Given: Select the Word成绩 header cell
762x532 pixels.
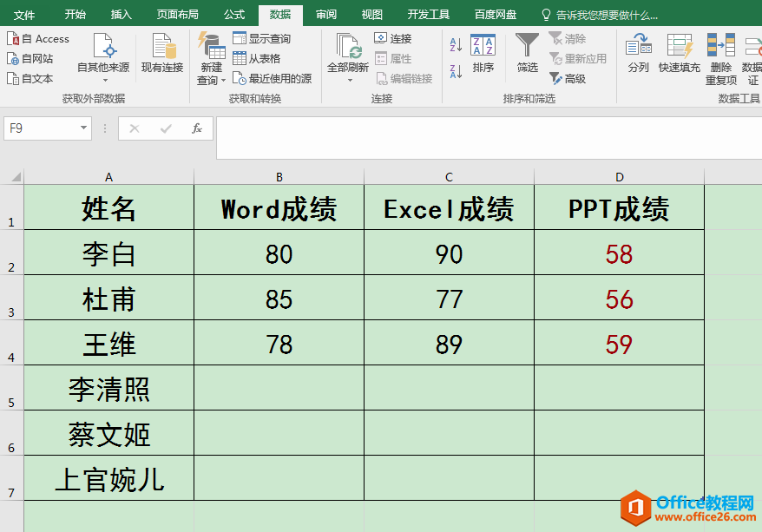Looking at the screenshot, I should 279,207.
